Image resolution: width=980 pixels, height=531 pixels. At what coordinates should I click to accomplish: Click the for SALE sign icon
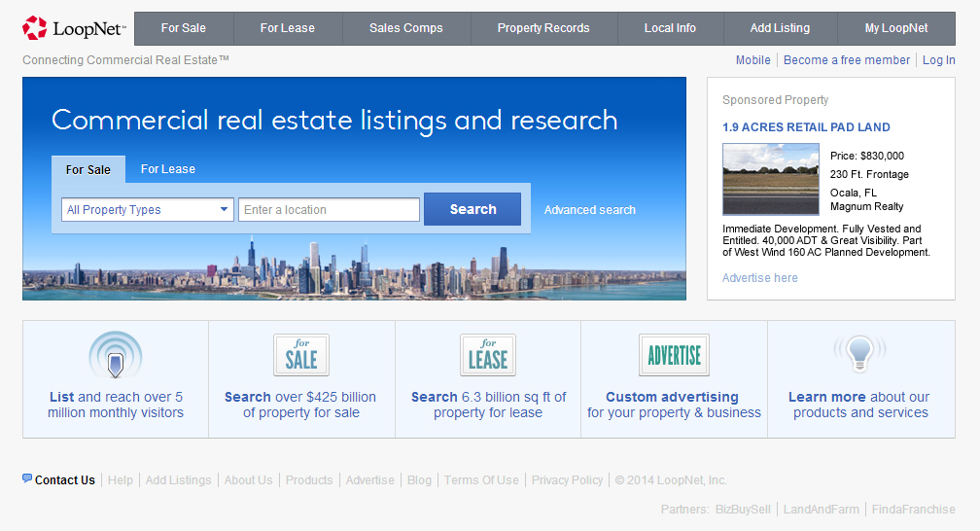[x=301, y=355]
